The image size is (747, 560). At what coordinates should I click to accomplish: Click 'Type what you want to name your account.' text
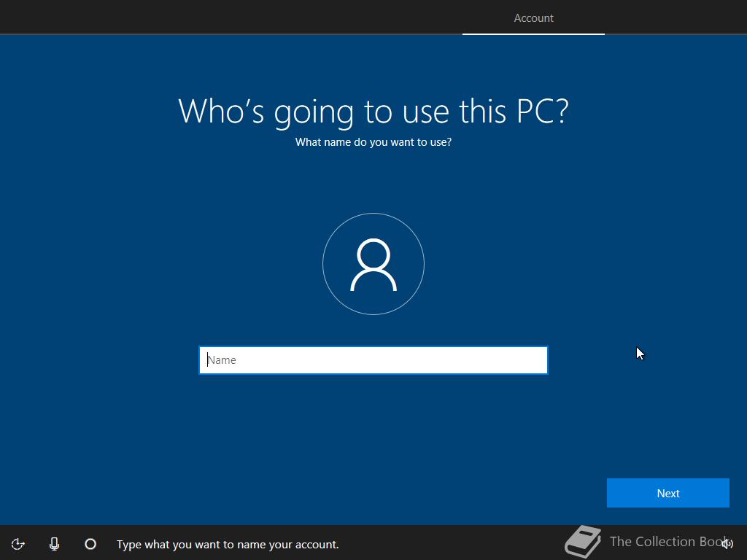(x=228, y=544)
